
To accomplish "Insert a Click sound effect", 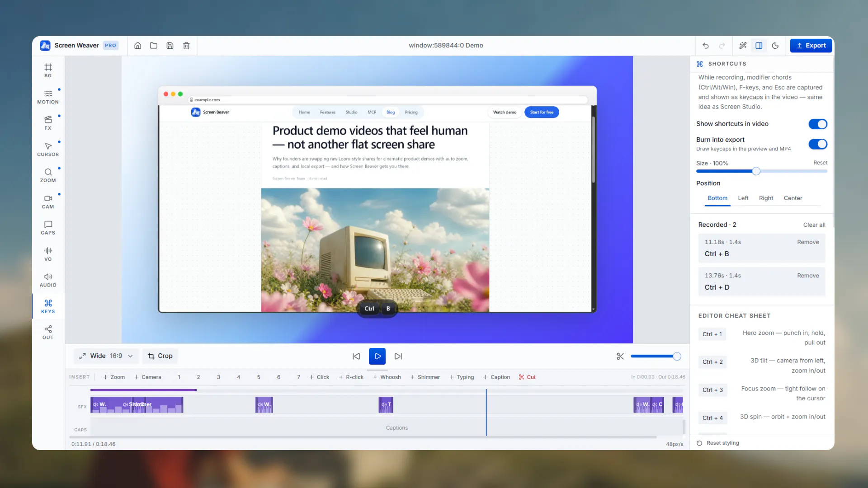I will pos(319,377).
